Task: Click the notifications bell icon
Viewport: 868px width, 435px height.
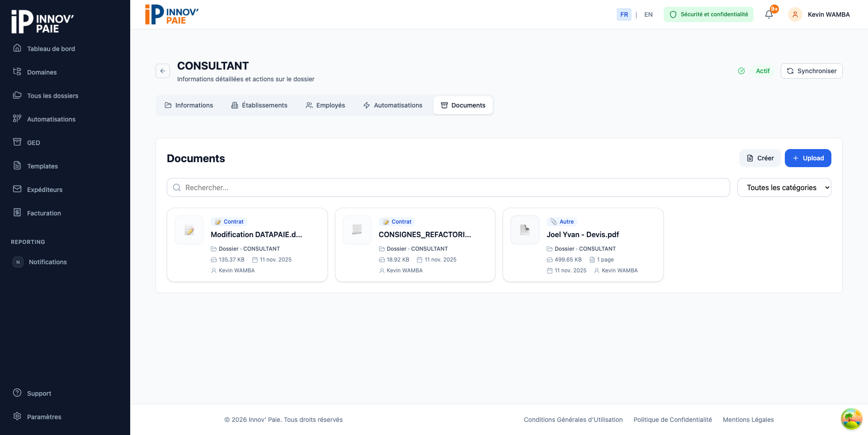Action: [769, 14]
